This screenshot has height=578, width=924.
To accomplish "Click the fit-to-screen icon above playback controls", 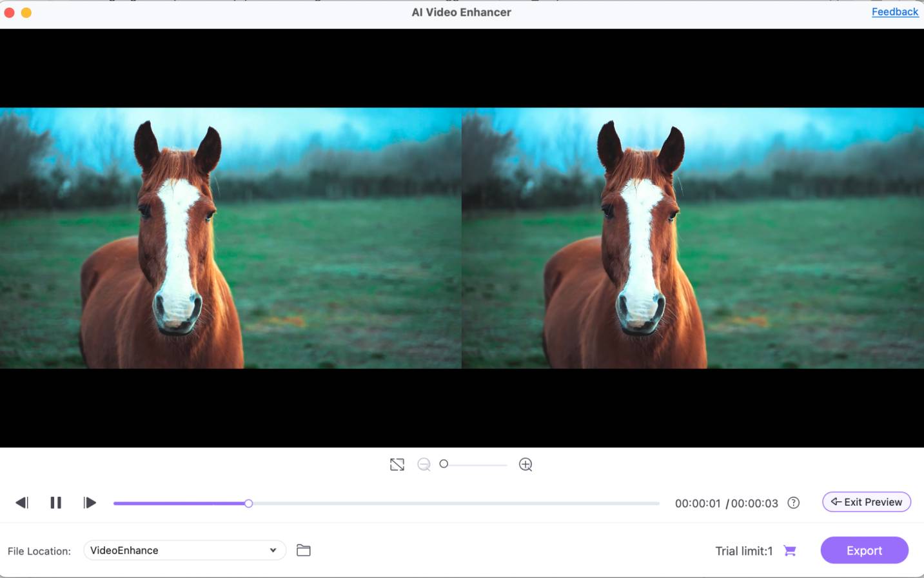I will (x=397, y=464).
